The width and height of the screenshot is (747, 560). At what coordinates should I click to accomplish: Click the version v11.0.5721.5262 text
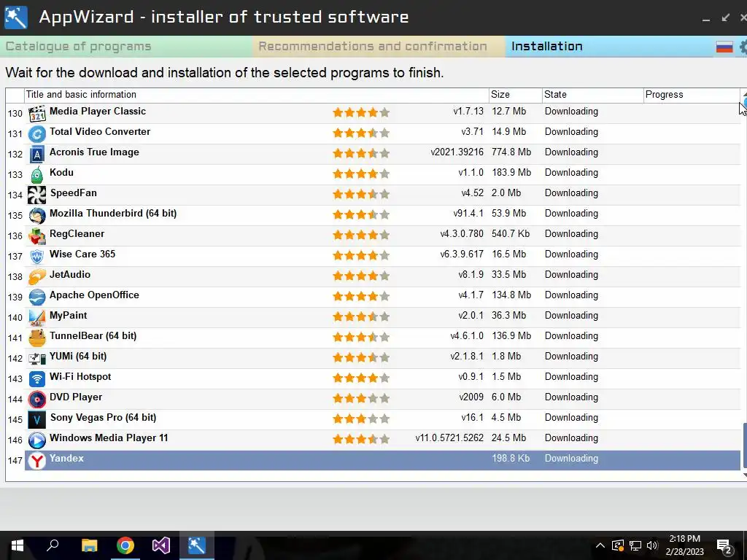coord(449,438)
